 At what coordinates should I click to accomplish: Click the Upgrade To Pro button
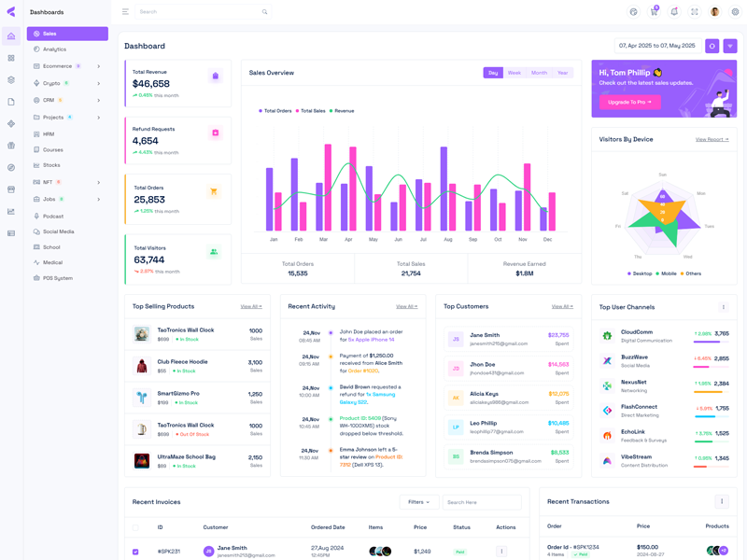tap(630, 102)
